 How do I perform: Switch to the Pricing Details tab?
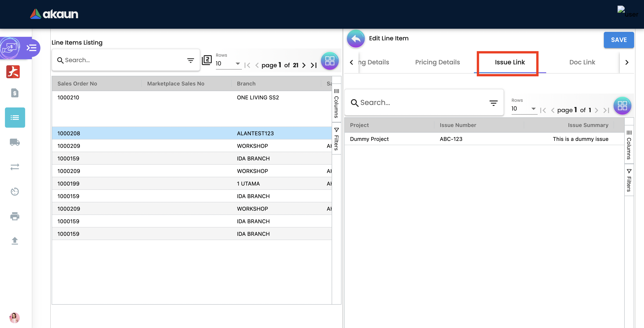(437, 62)
